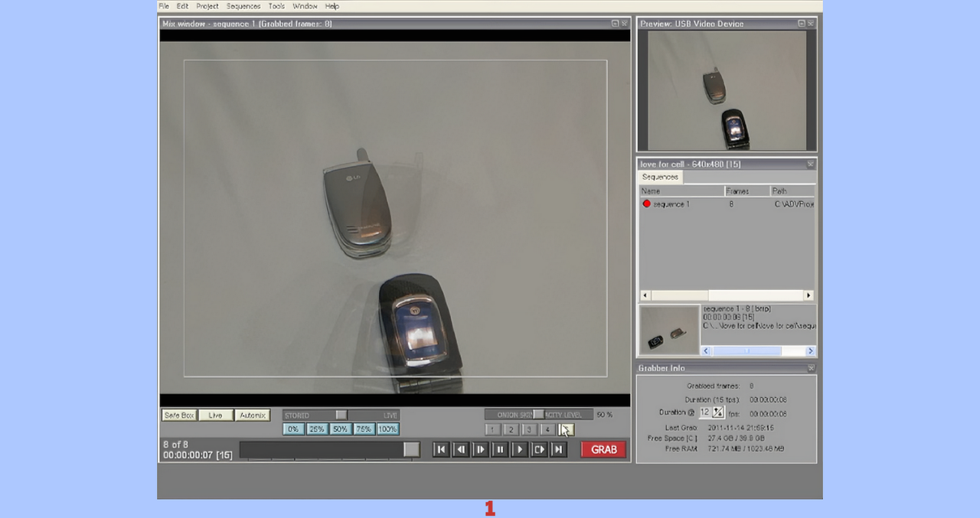Click the Name column header
Screen dimensions: 980x518
[682, 191]
